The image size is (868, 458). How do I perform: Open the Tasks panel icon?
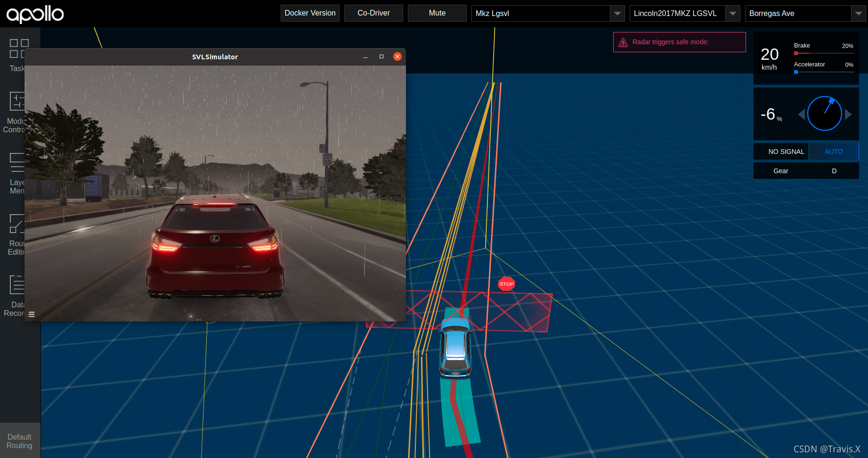[19, 48]
